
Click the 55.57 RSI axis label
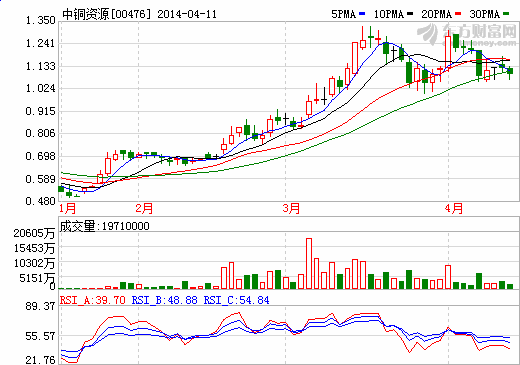(x=40, y=336)
